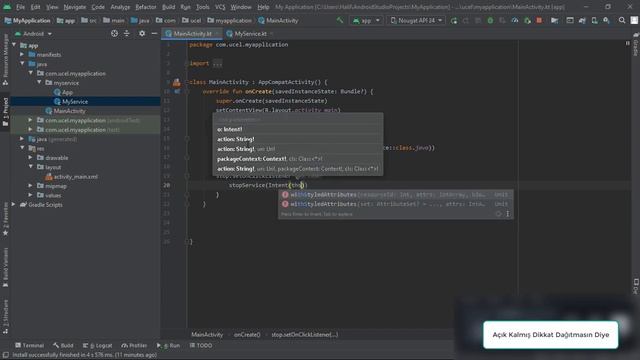Click Attach Debugger to Android Process icon
The height and width of the screenshot is (360, 640).
pyautogui.click(x=527, y=20)
